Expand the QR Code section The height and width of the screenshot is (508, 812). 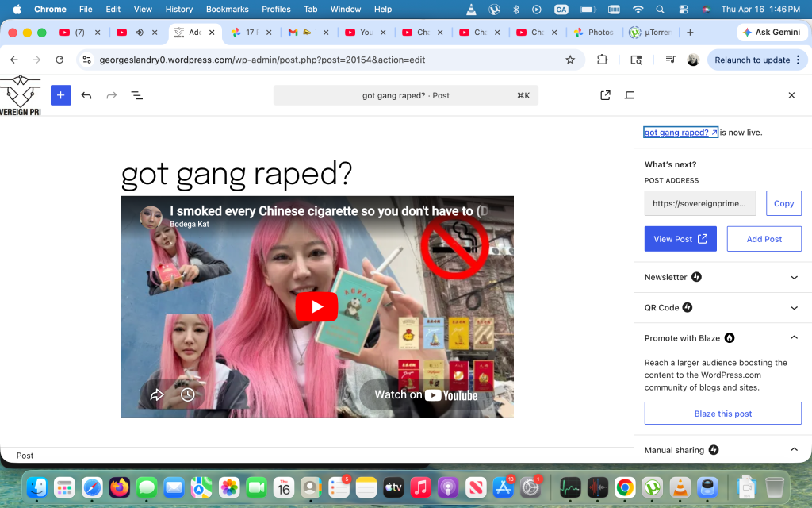(794, 308)
